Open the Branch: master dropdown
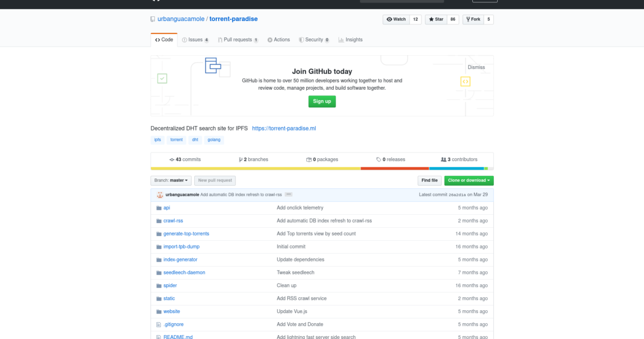Viewport: 644px width, 339px height. [171, 181]
